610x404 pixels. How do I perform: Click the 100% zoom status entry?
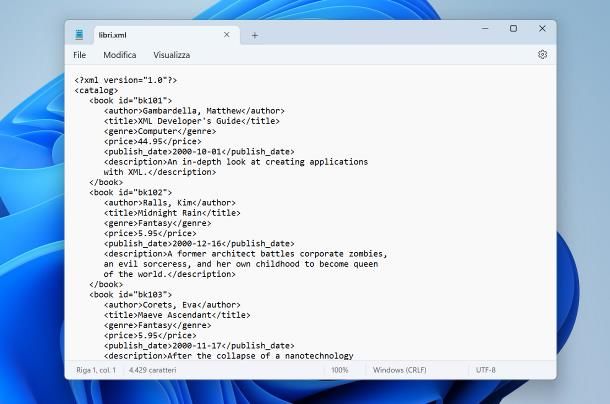click(x=340, y=370)
